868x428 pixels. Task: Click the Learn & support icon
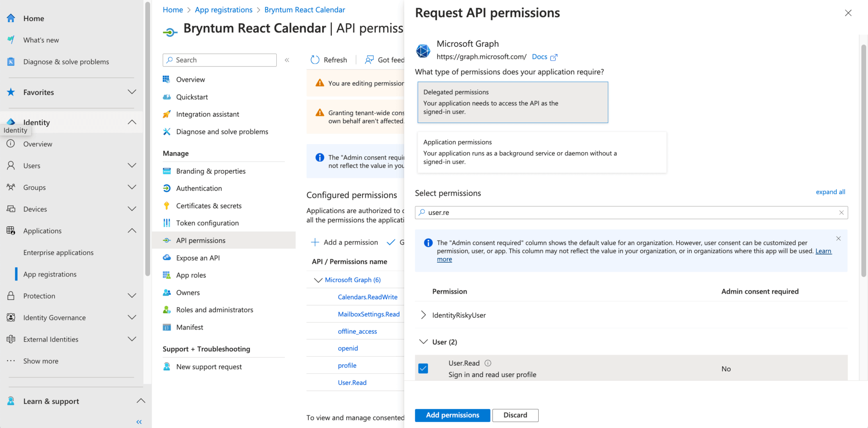point(11,401)
